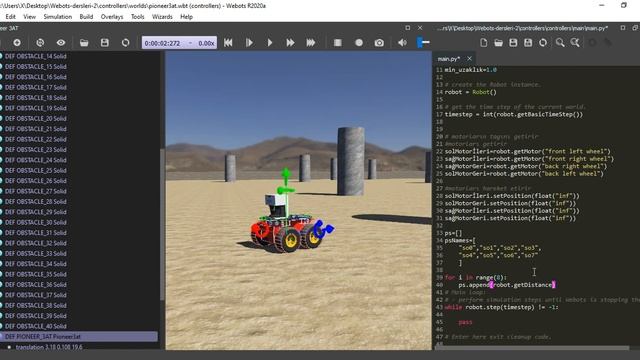
Task: Undock the text editor panel
Action: pyautogui.click(x=622, y=28)
